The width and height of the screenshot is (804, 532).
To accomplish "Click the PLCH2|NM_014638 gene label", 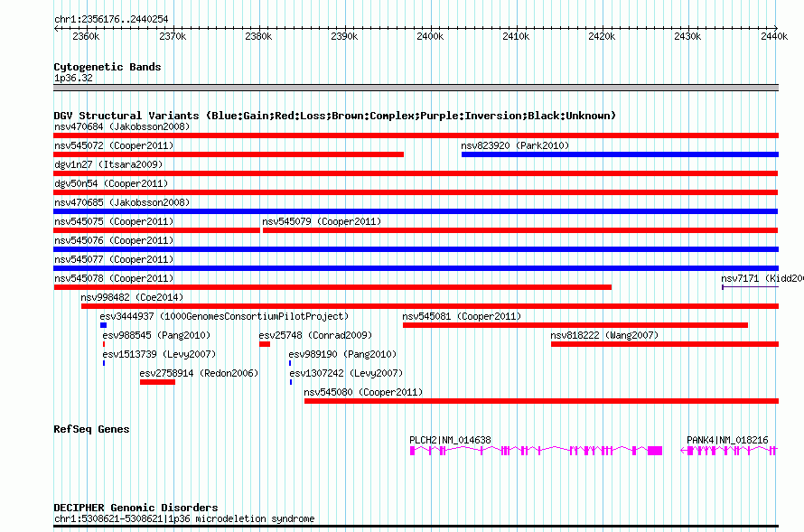I will point(450,440).
